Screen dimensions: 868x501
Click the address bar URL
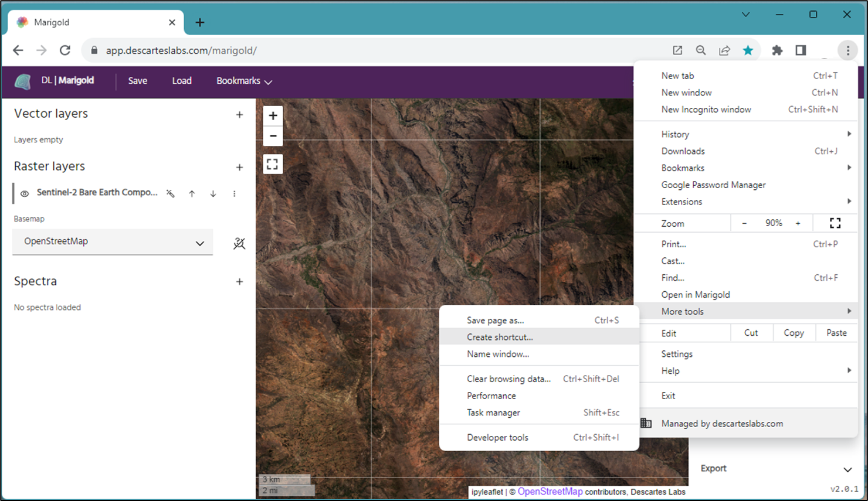pyautogui.click(x=181, y=50)
